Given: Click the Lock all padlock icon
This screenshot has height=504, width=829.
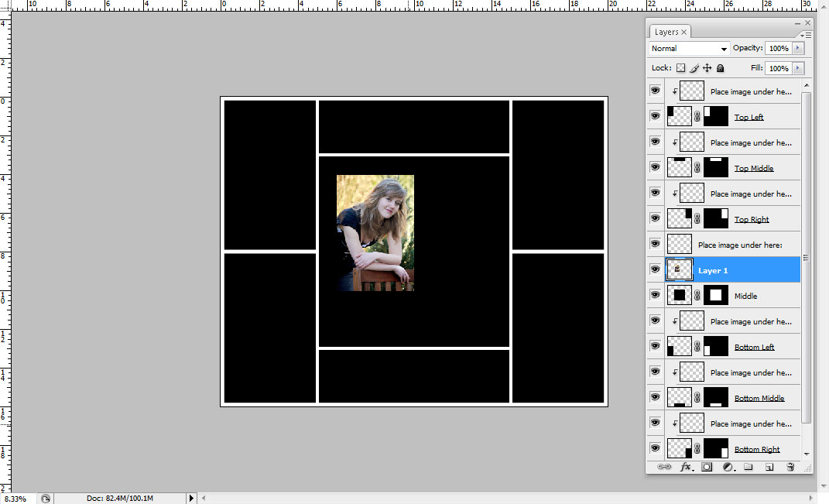Looking at the screenshot, I should pos(720,68).
